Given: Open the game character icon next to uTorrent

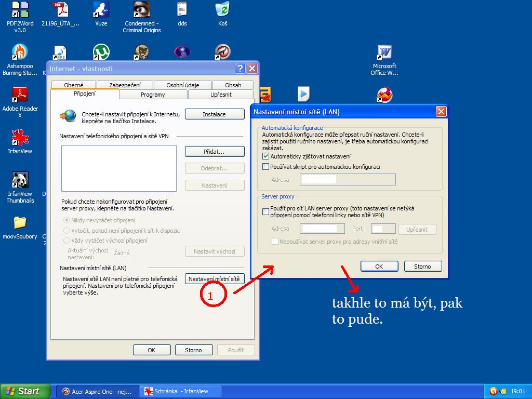Looking at the screenshot, I should coord(141,52).
